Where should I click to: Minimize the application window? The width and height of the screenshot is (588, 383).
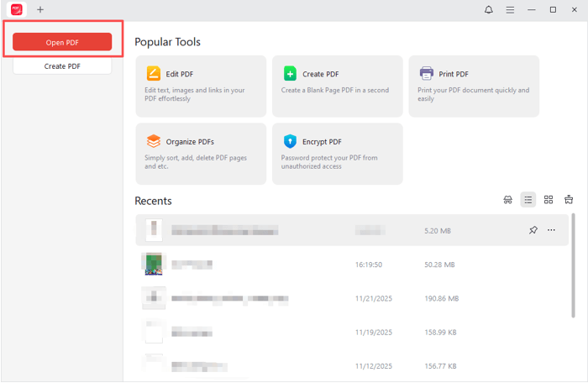tap(532, 10)
